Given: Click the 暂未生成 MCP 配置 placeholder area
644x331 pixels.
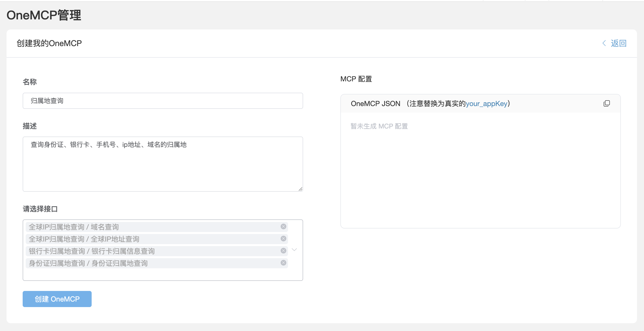Looking at the screenshot, I should tap(379, 126).
